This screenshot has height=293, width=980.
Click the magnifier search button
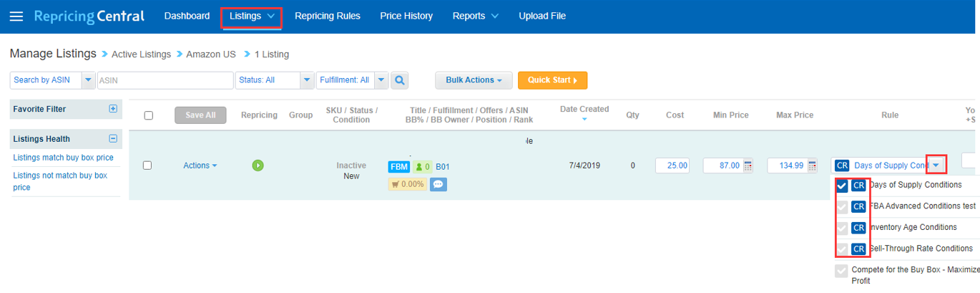pos(399,80)
